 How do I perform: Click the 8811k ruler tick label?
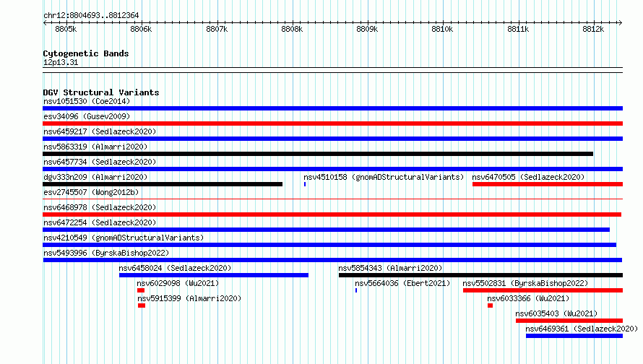[518, 29]
